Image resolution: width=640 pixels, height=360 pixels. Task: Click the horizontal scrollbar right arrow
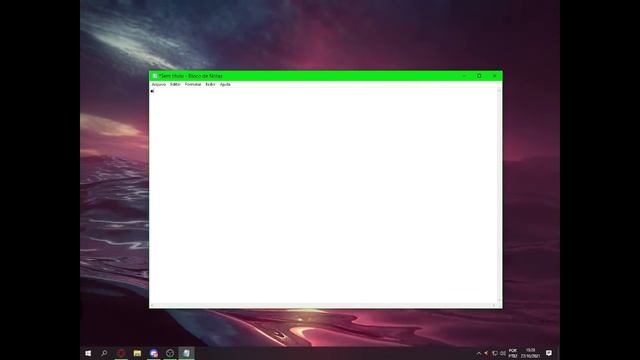point(494,305)
